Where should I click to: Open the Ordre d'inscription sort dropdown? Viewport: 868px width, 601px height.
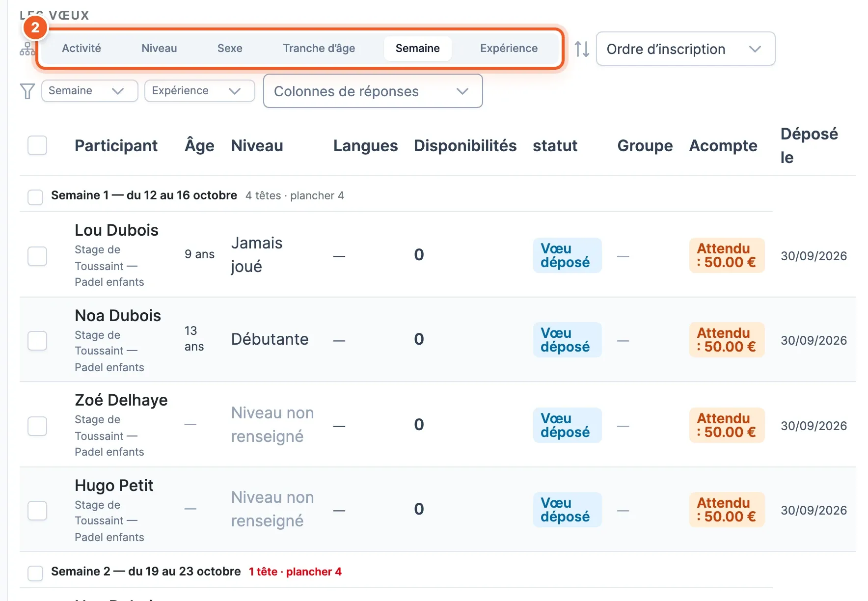click(x=685, y=49)
